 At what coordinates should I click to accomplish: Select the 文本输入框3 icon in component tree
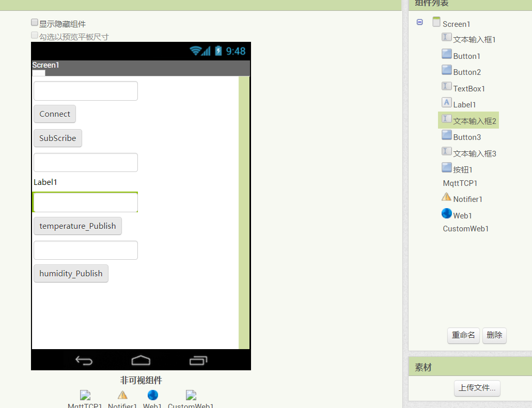coord(446,151)
